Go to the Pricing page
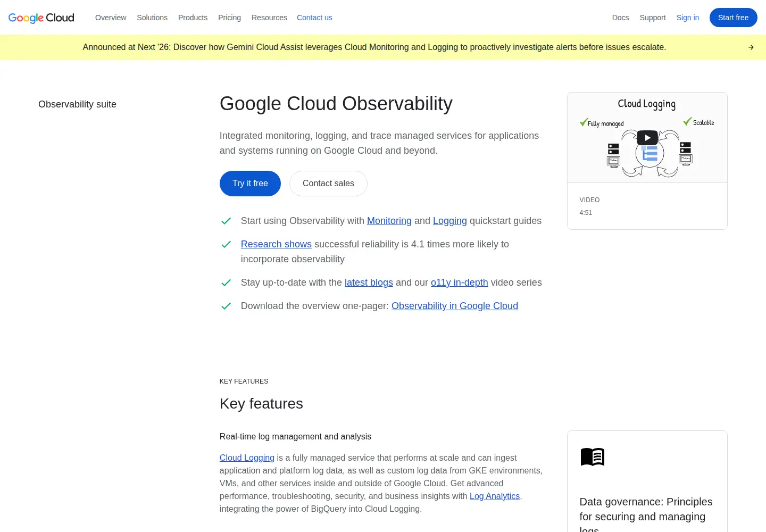The width and height of the screenshot is (766, 532). coord(230,18)
